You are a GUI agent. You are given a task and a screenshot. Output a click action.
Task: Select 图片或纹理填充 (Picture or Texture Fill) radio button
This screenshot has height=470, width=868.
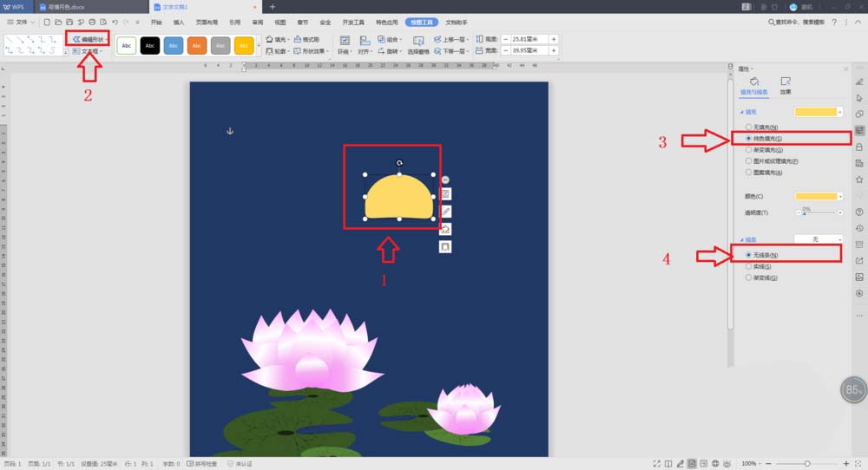click(748, 161)
